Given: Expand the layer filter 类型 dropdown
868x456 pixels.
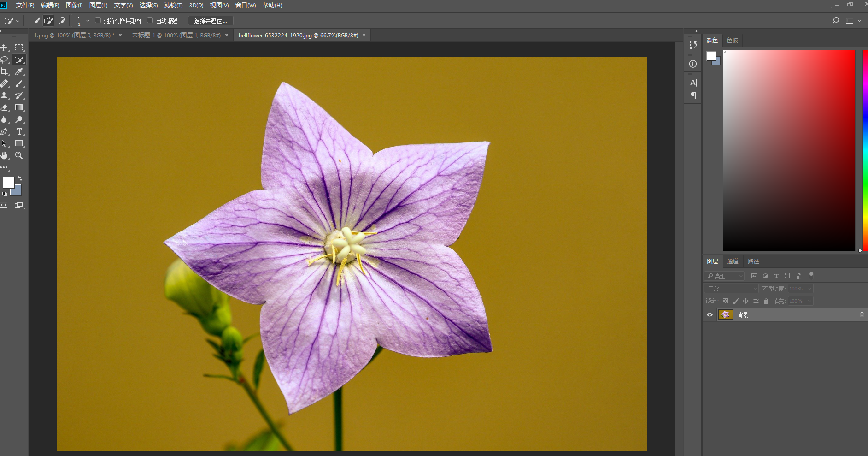Looking at the screenshot, I should 740,276.
